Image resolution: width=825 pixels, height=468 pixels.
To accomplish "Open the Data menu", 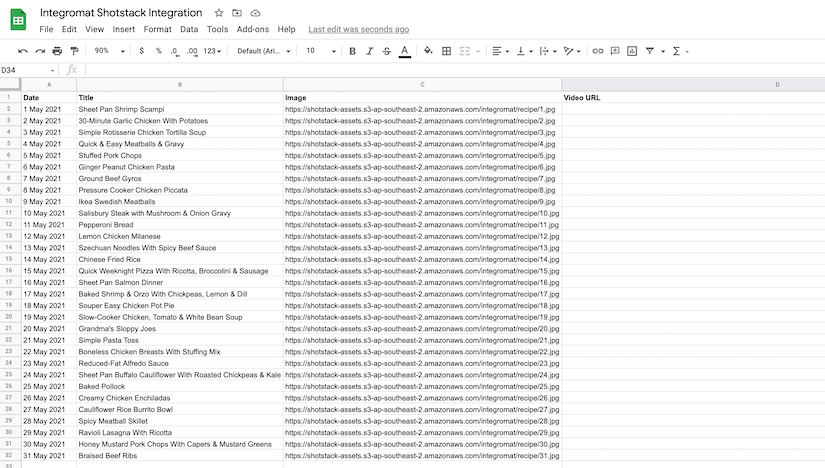I will 189,29.
